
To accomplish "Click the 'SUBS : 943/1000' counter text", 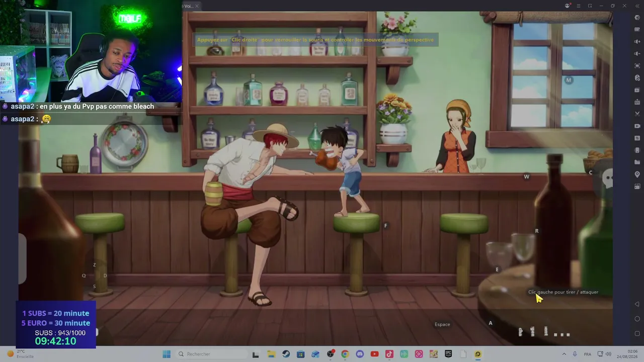I will click(60, 333).
